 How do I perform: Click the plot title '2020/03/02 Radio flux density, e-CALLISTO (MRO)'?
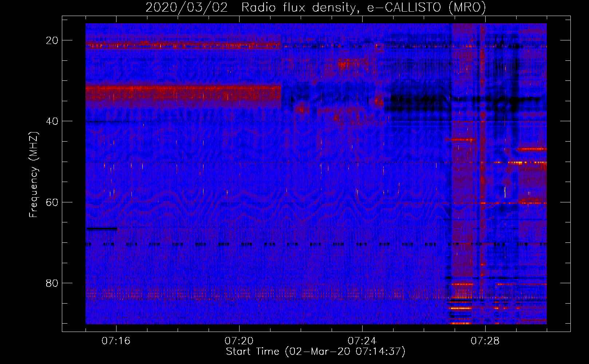[316, 8]
